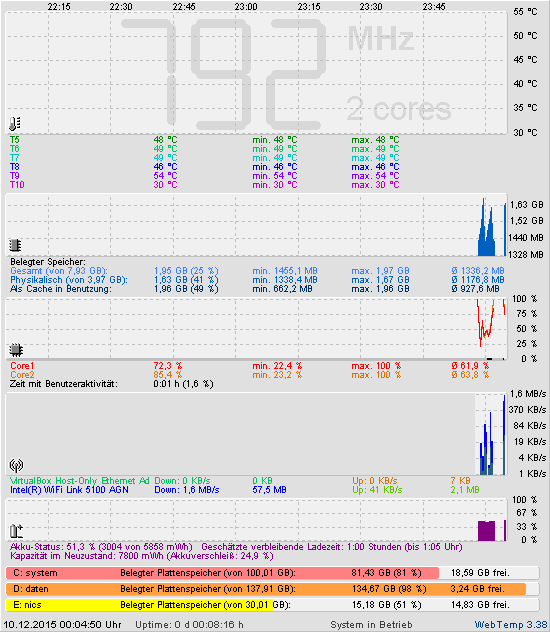Click 'Uptime: 0 d 00:08:16 h' status
The image size is (550, 632).
click(189, 625)
